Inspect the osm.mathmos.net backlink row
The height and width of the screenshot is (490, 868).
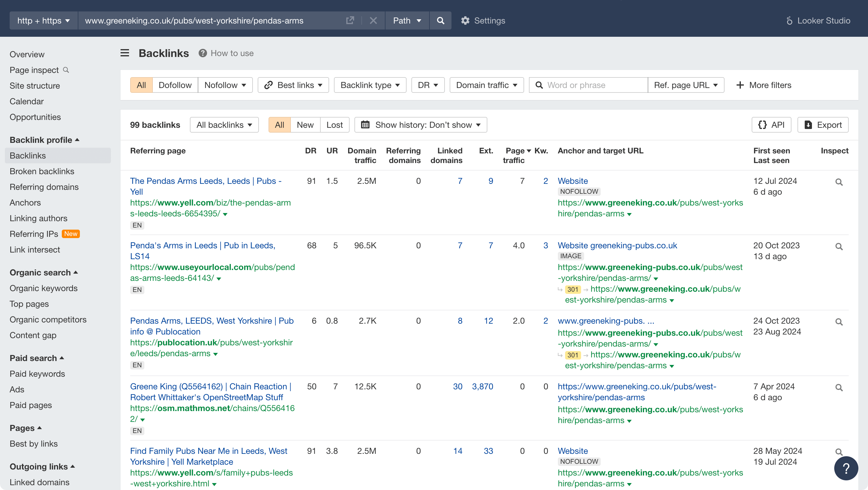[x=839, y=388]
